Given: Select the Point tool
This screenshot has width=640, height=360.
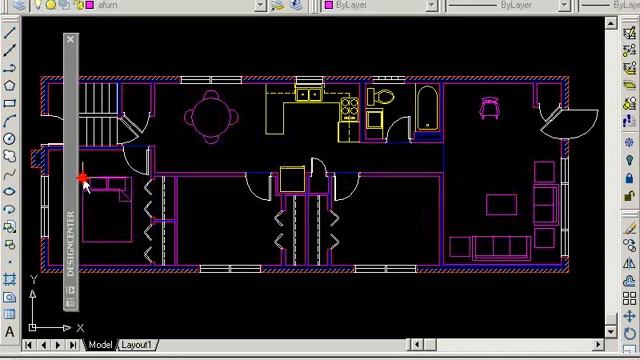Looking at the screenshot, I should 9,262.
